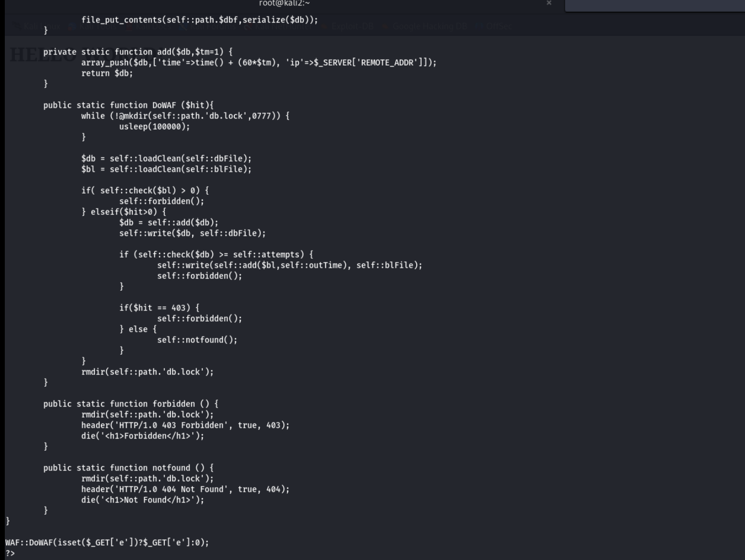Click the closing '?>' PHP tag
The width and height of the screenshot is (745, 560).
pos(10,553)
